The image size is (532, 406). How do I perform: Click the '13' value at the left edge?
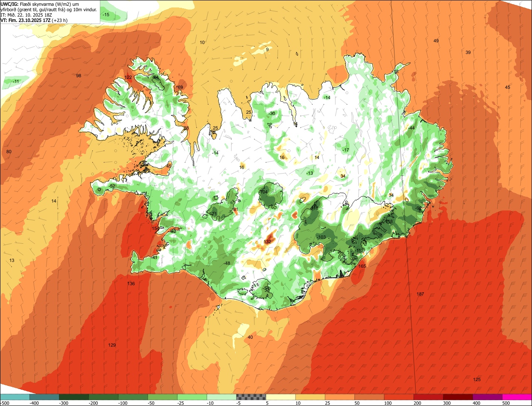click(x=12, y=260)
